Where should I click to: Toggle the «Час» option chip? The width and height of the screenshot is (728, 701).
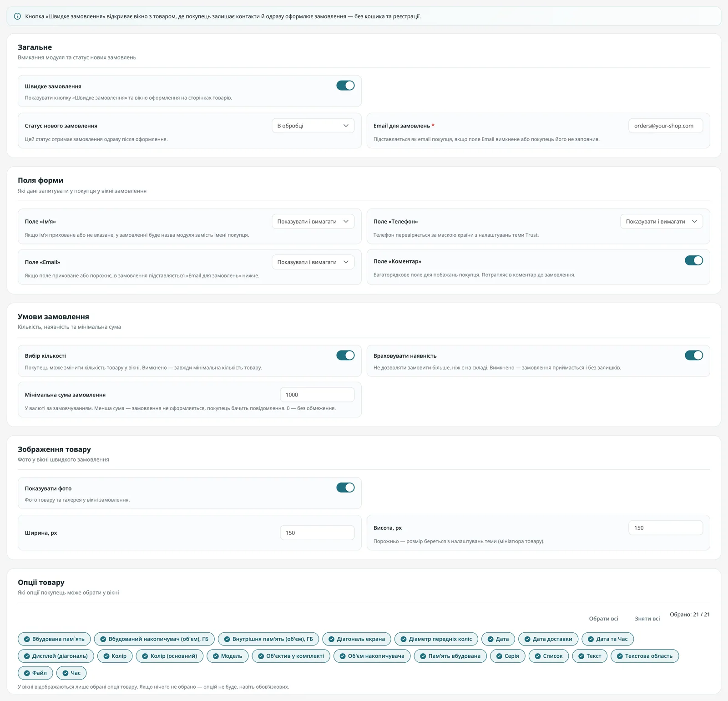point(71,673)
